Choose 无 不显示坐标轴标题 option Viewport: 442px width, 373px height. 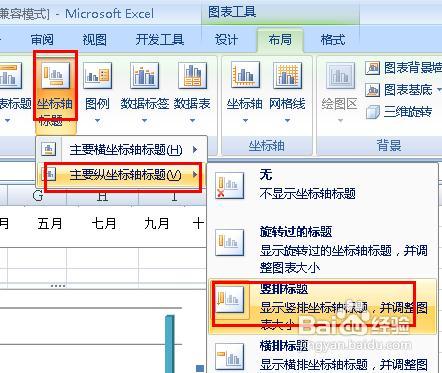[x=322, y=185]
